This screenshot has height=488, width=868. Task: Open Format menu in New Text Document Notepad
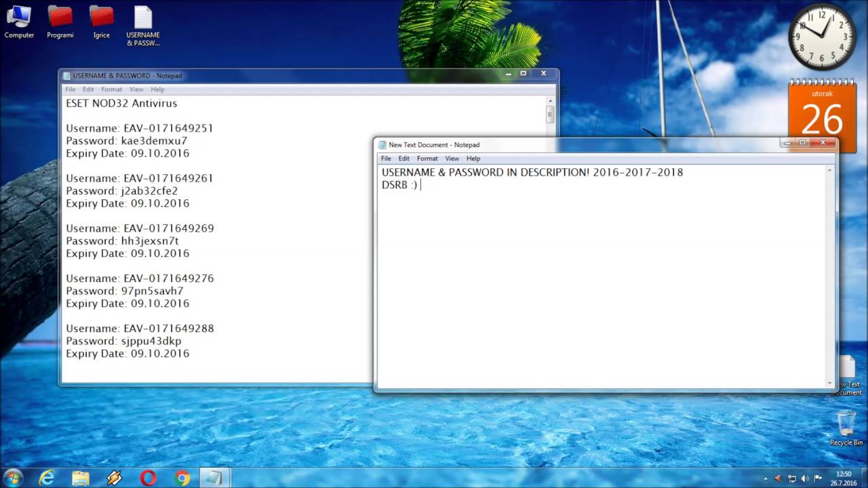coord(427,159)
